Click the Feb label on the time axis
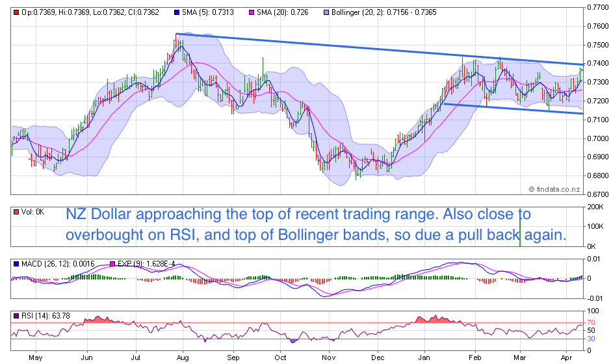Screen dimensions: 611x364 pos(475,357)
